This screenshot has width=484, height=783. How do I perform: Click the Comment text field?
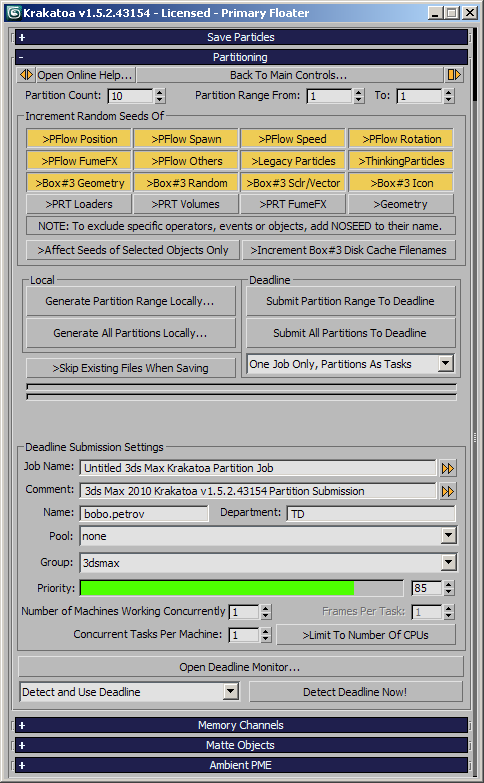tap(258, 491)
